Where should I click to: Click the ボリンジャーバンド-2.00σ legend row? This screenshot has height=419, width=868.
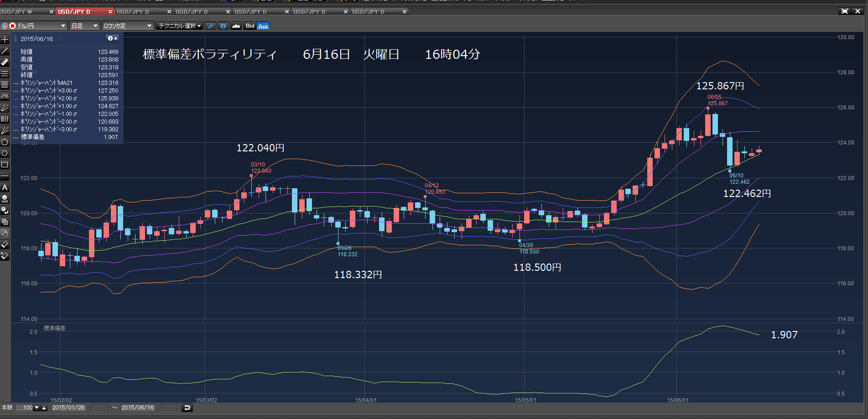click(x=67, y=122)
